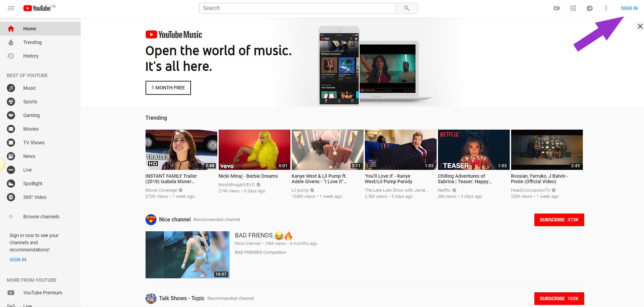Open the 360° Video sidebar item

point(40,197)
